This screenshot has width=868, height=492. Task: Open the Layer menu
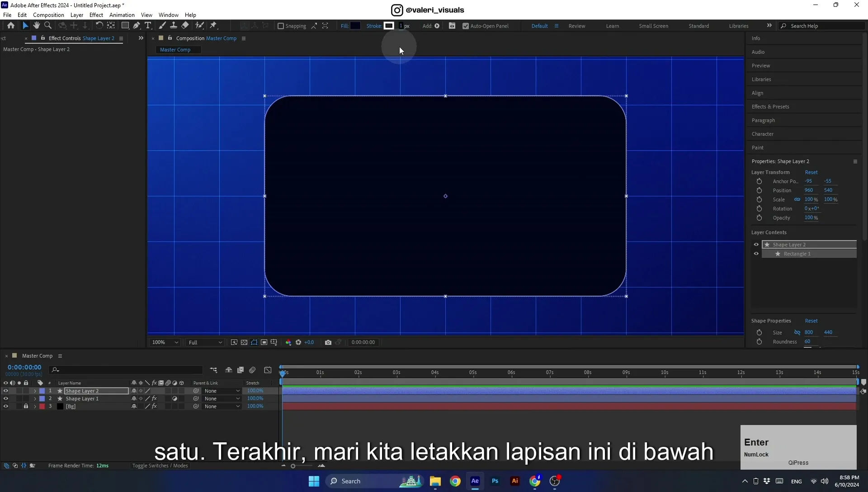click(77, 15)
